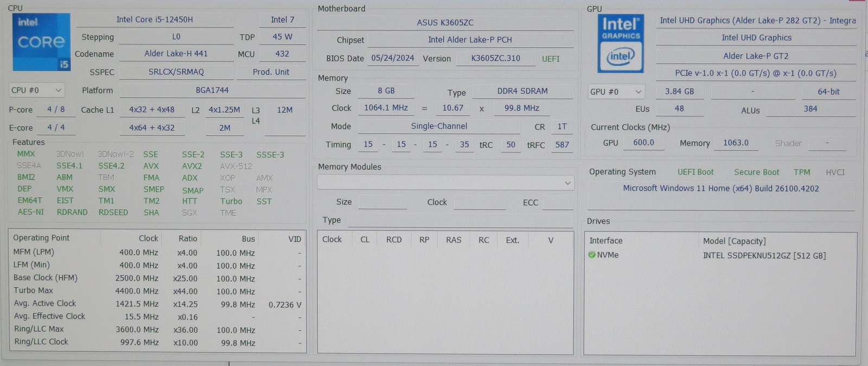Click the Alder Lake-P GT2 GPU codename
Image resolution: width=868 pixels, height=366 pixels.
(x=756, y=56)
